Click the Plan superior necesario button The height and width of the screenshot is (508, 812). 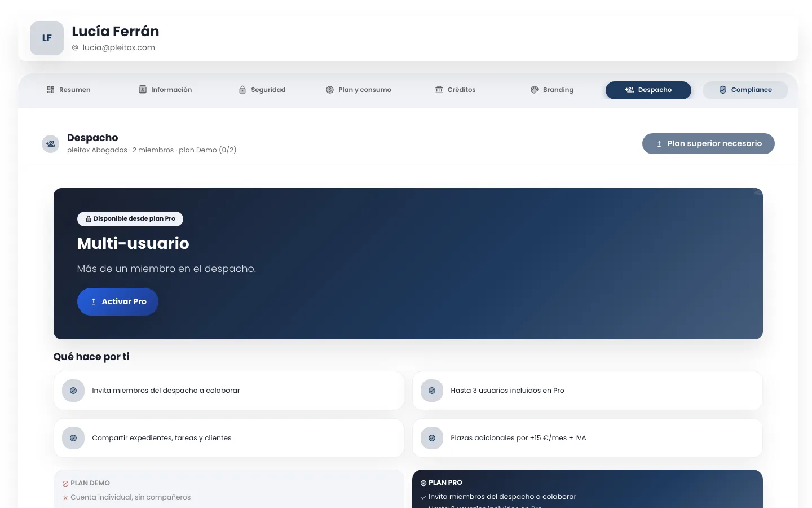pyautogui.click(x=708, y=143)
